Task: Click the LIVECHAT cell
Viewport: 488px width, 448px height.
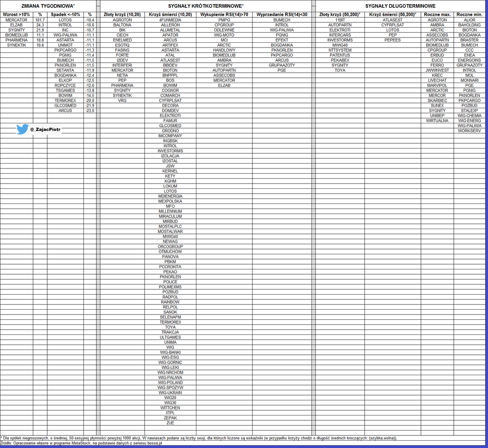Action: pos(437,81)
